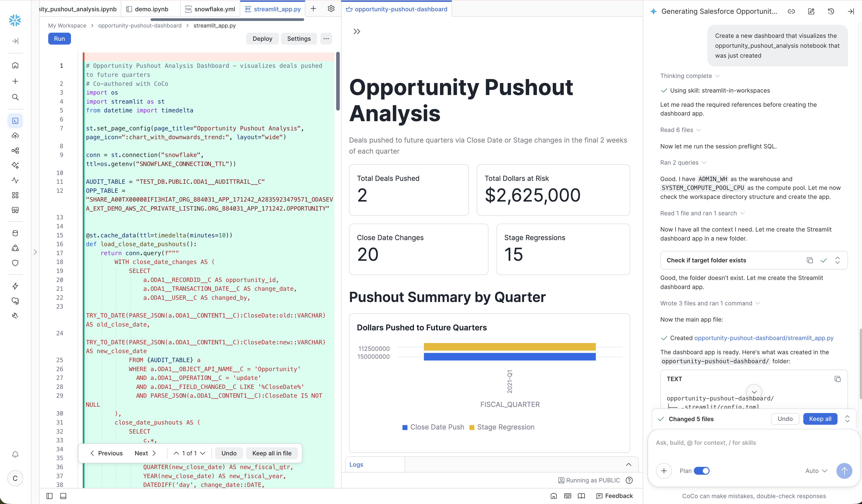Expand preview pane double-chevron icon

pos(357,32)
